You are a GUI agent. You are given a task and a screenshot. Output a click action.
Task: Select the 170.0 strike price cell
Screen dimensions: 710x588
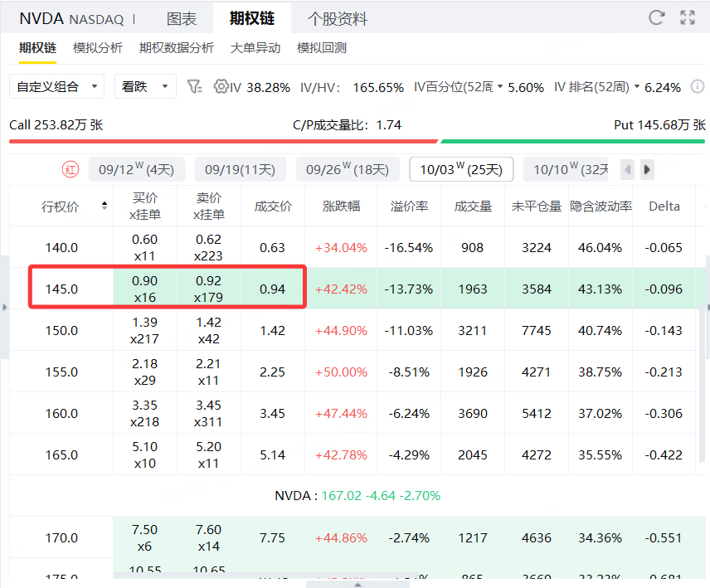[x=61, y=537]
